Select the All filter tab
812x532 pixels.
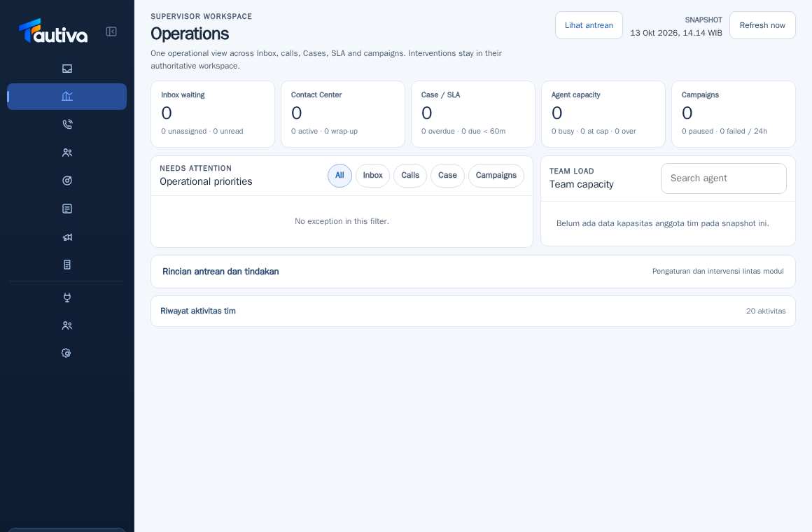point(339,176)
